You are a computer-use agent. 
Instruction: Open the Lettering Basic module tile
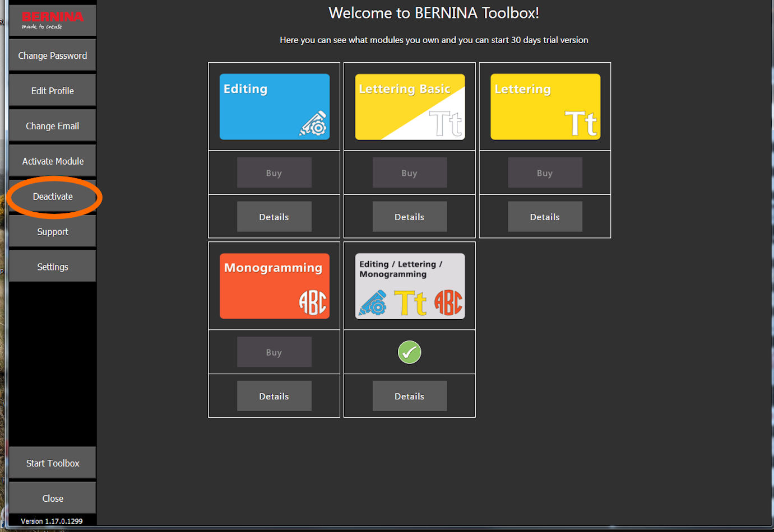click(x=410, y=106)
